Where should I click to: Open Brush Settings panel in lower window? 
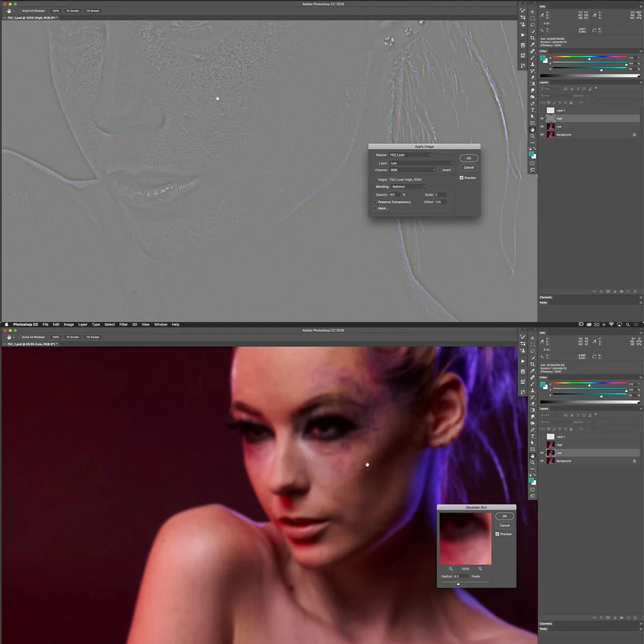click(523, 337)
